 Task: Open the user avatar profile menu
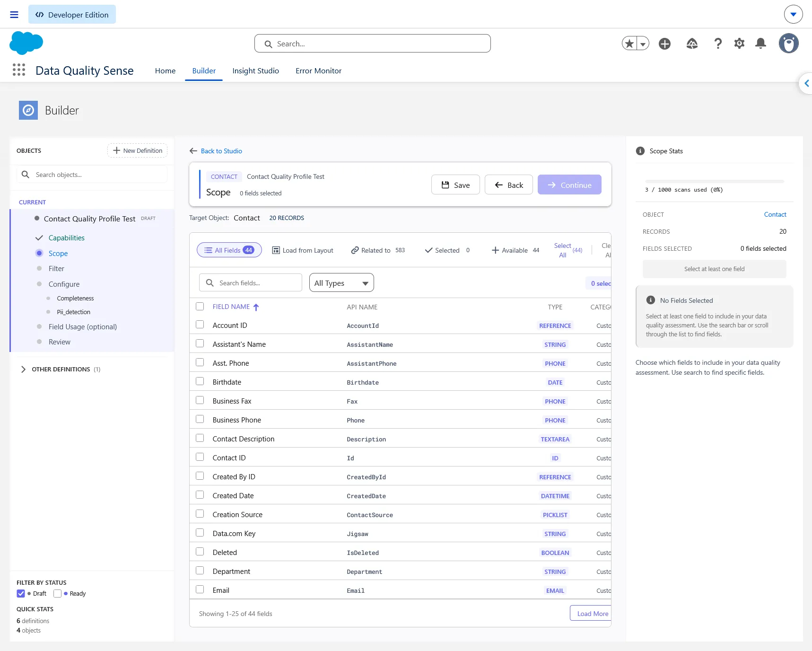tap(788, 44)
